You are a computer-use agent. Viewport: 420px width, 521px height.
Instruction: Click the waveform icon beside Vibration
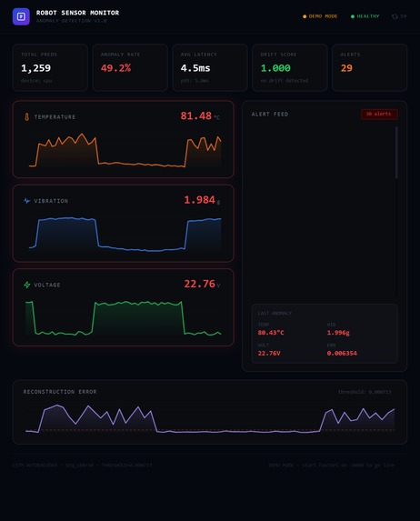point(27,201)
